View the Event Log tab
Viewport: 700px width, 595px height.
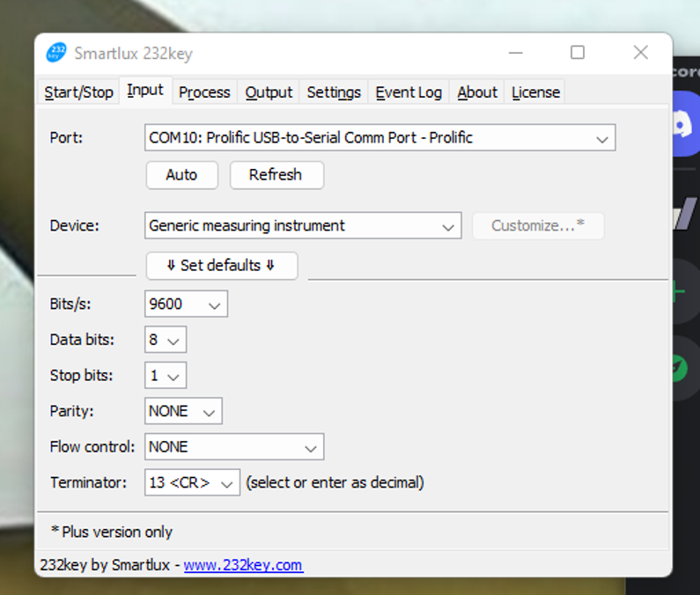[409, 92]
